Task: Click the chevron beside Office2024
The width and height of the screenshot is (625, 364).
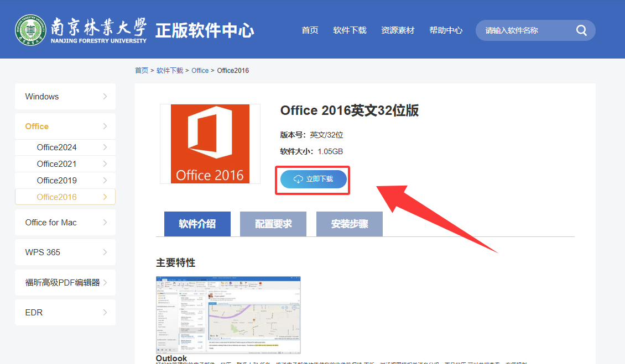Action: 105,147
